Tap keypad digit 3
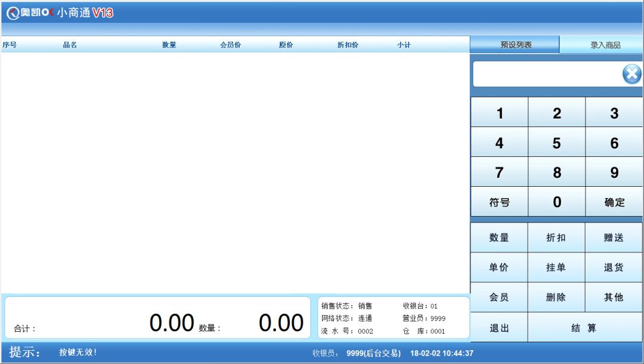644x364 pixels. click(614, 113)
